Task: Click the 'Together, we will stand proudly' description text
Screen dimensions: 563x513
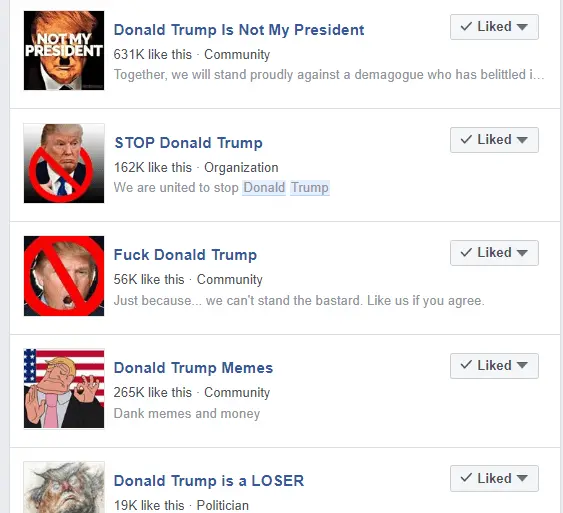Action: [329, 75]
